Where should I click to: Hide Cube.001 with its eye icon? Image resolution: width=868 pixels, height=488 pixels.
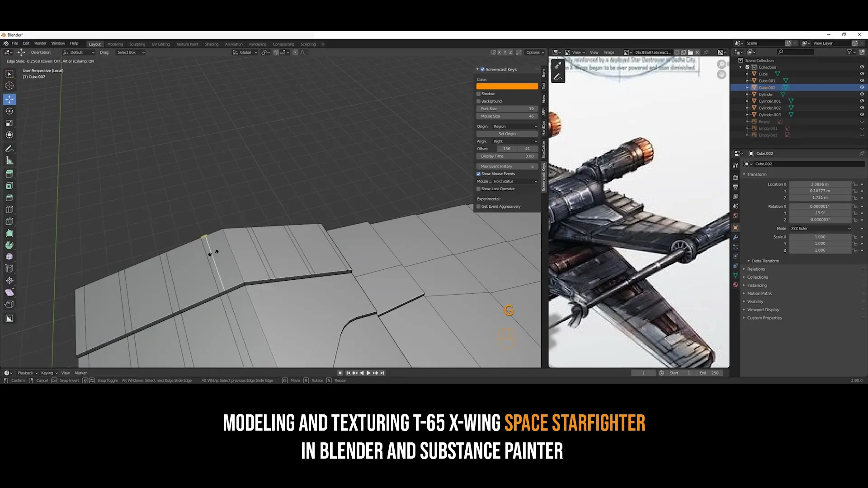coord(862,81)
